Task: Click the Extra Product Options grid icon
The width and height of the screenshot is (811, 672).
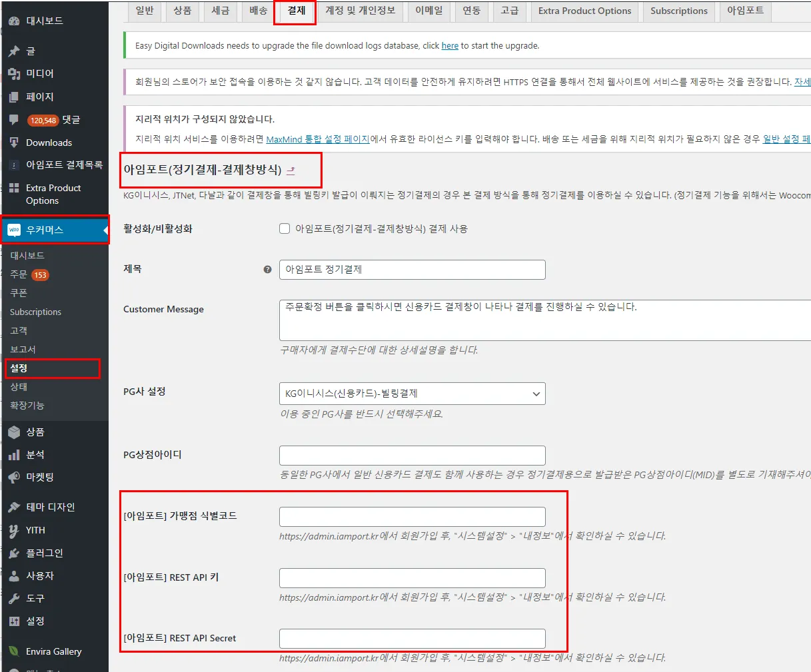Action: tap(14, 188)
